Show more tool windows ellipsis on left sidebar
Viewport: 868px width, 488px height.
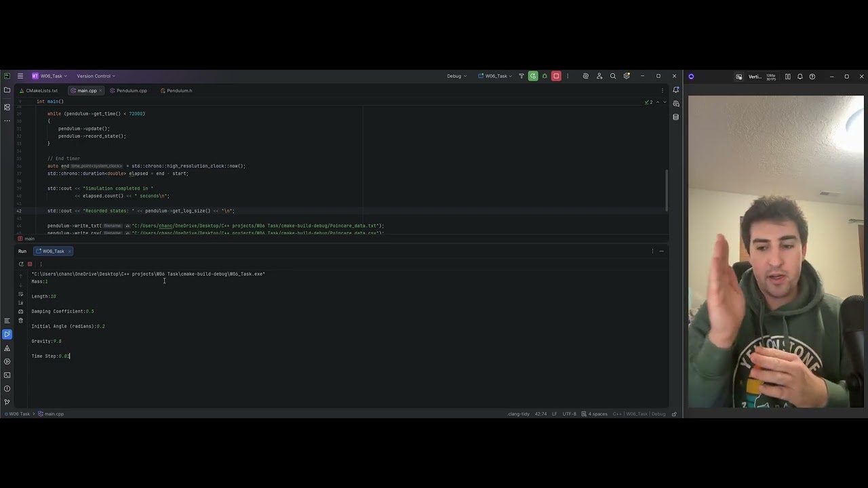[x=7, y=121]
